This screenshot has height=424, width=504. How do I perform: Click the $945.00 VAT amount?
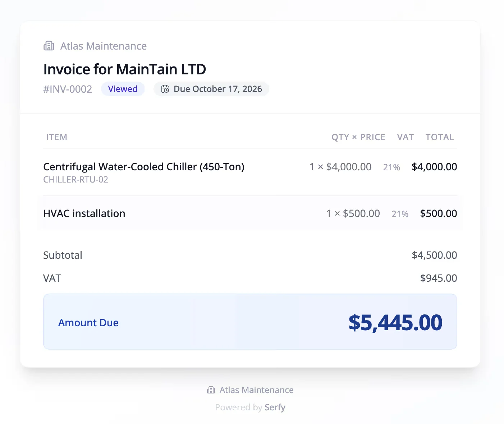coord(439,278)
